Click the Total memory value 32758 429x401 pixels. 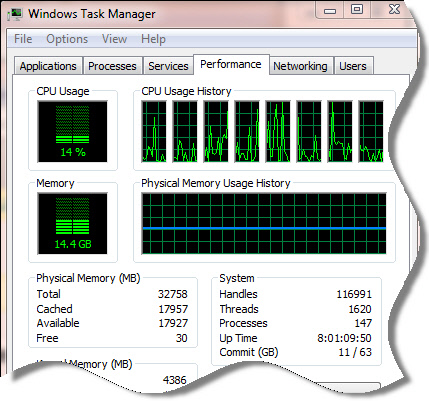pyautogui.click(x=173, y=294)
